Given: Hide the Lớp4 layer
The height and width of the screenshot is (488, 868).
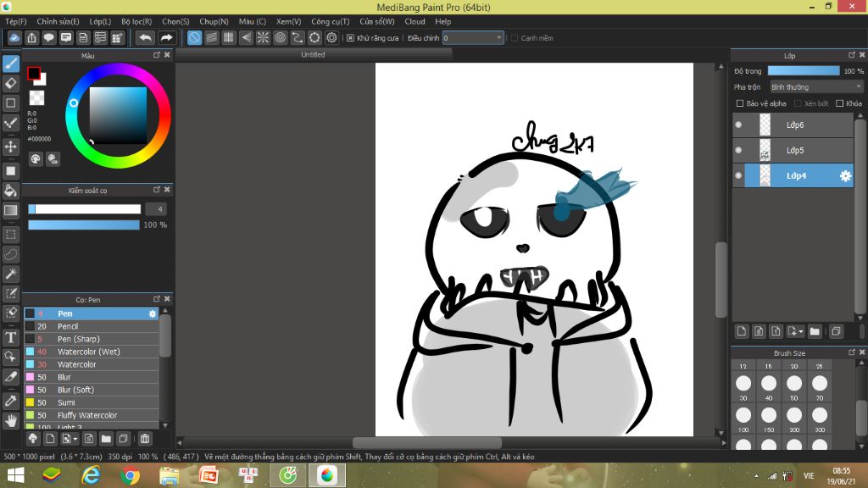Looking at the screenshot, I should 738,176.
